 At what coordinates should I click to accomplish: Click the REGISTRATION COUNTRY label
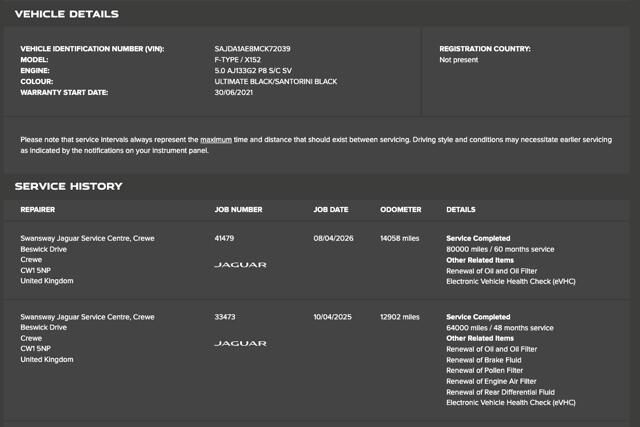click(x=485, y=49)
